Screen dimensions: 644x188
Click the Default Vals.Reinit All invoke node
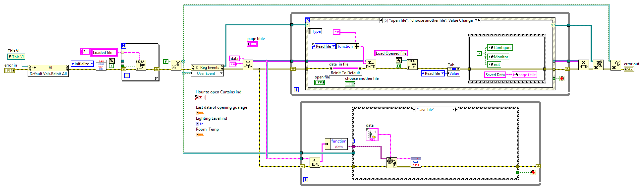click(48, 74)
